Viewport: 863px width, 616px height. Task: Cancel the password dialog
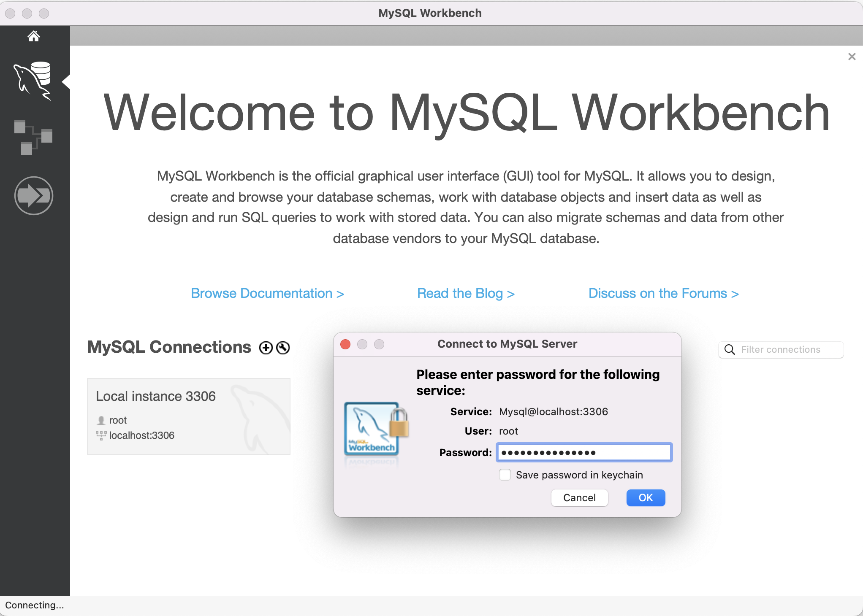point(579,498)
